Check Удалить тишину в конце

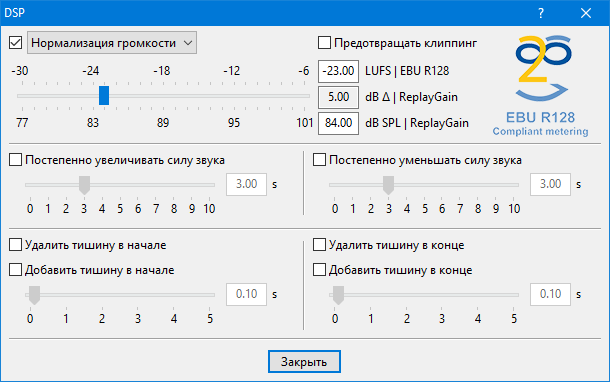(319, 245)
